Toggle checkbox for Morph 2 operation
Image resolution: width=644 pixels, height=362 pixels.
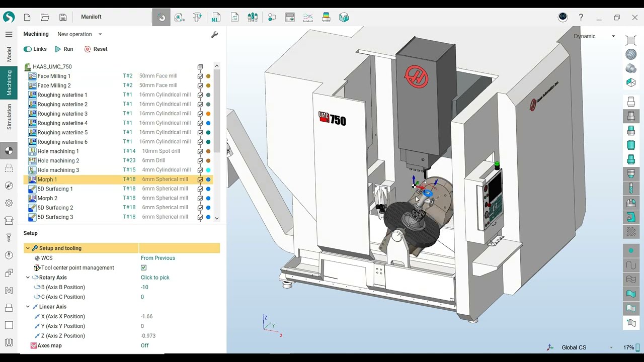[x=200, y=199]
